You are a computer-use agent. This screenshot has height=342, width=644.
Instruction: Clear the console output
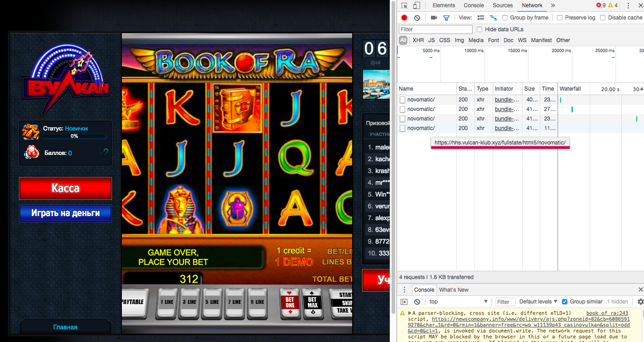pyautogui.click(x=417, y=302)
